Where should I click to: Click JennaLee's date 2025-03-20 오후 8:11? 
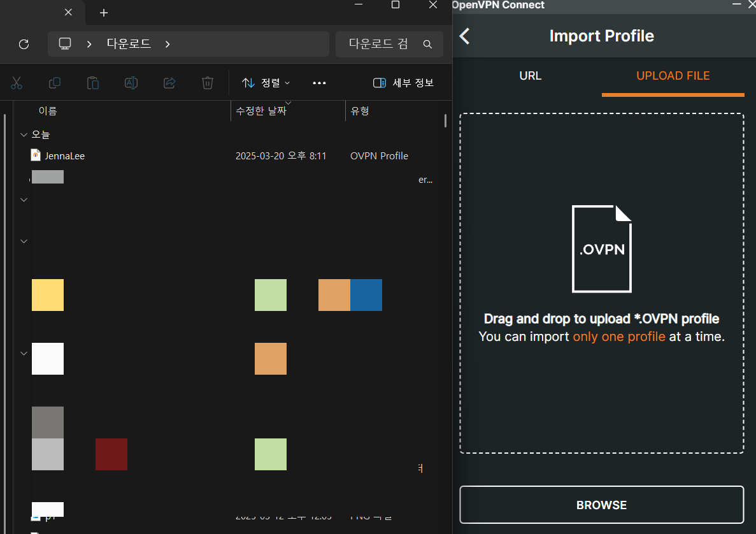[281, 156]
